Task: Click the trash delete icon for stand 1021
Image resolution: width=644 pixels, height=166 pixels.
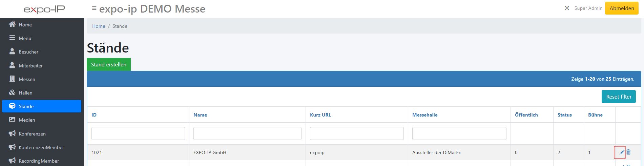Action: tap(628, 152)
